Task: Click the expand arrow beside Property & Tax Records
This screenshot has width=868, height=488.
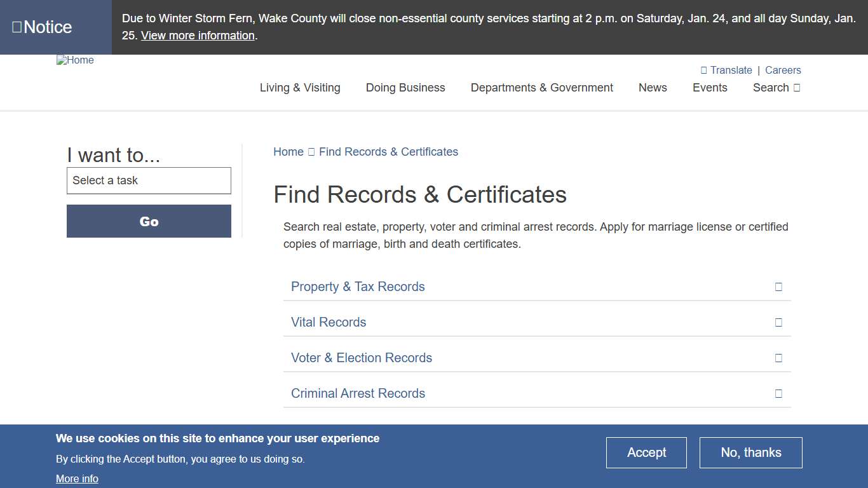Action: pyautogui.click(x=778, y=287)
